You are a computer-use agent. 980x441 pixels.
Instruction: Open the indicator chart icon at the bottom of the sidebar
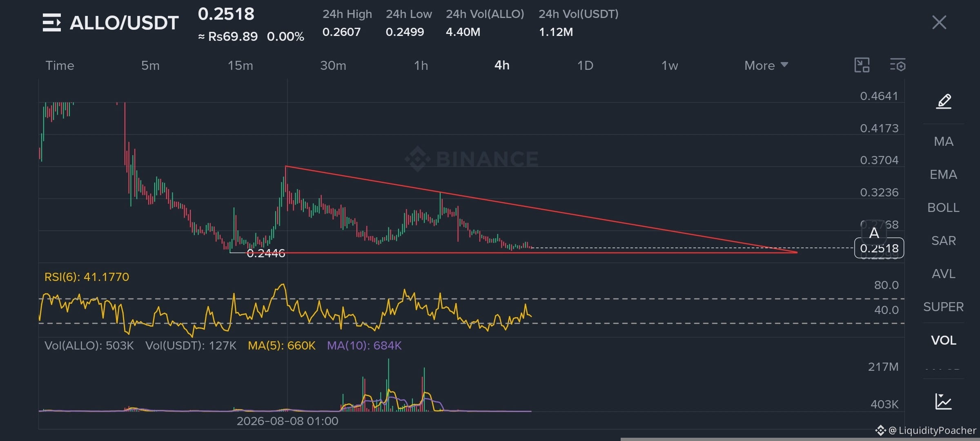pyautogui.click(x=944, y=401)
